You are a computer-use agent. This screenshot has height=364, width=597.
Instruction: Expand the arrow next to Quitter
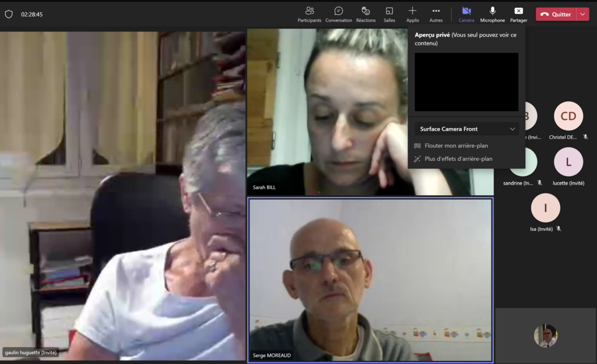click(583, 14)
